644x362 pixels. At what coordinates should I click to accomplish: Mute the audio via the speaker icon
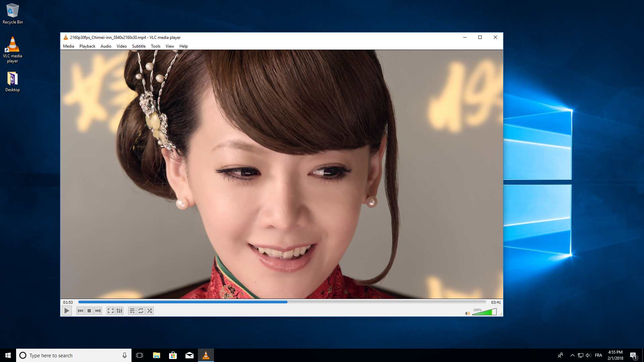(x=467, y=313)
